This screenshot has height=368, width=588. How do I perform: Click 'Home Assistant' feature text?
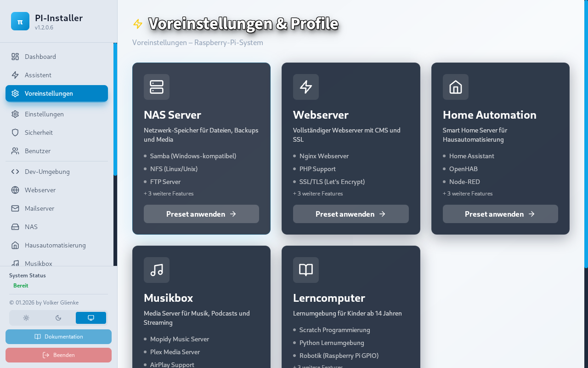472,156
